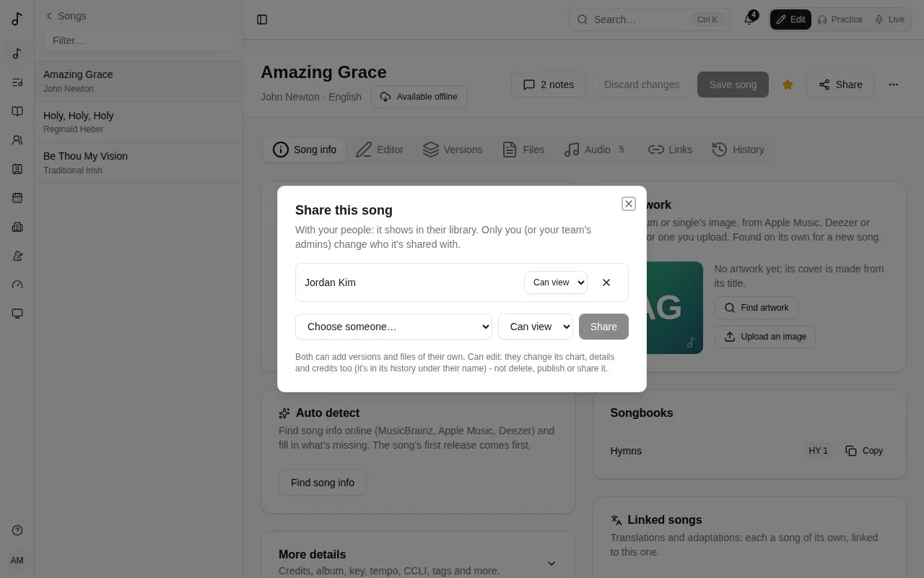Focus the Search box in top bar
Screen dimensions: 924x578
(650, 20)
